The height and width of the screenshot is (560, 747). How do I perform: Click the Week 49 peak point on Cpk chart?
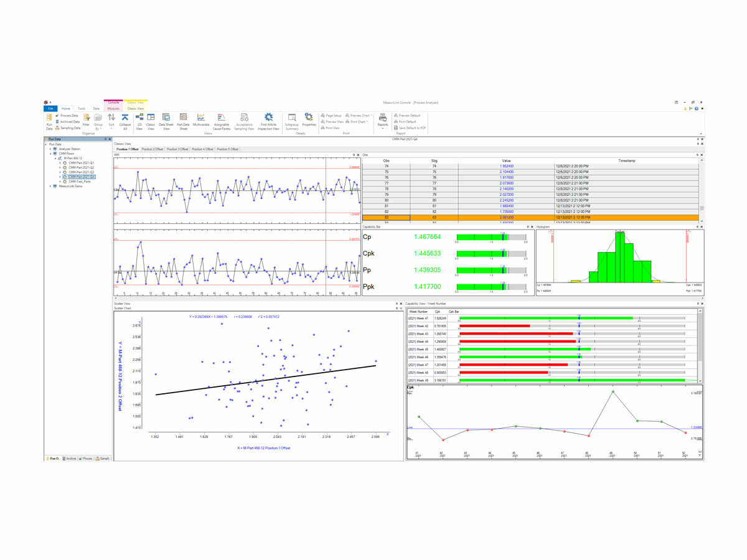(613, 391)
